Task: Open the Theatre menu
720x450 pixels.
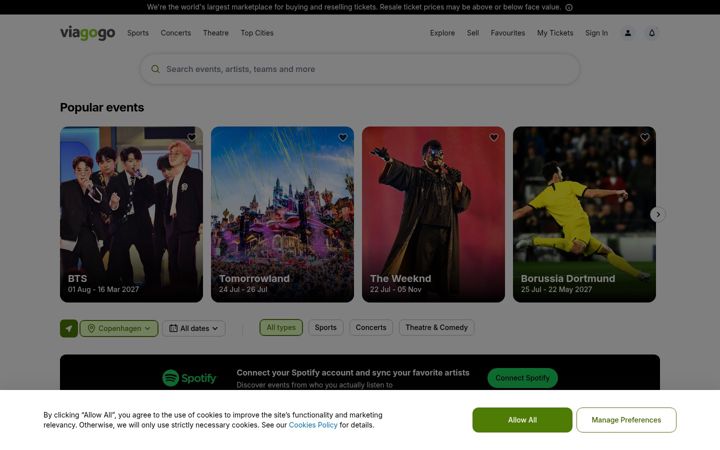Action: point(216,33)
